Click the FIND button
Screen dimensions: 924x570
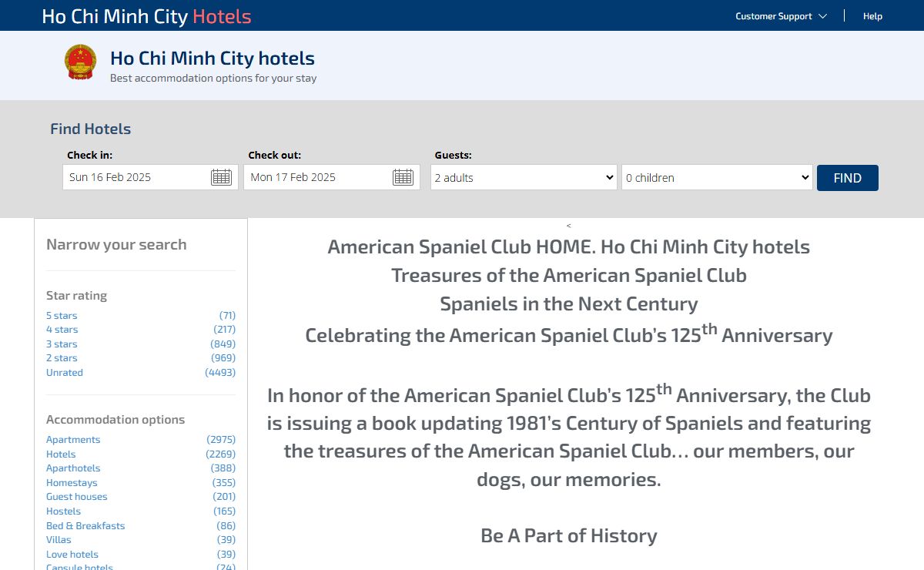coord(848,178)
